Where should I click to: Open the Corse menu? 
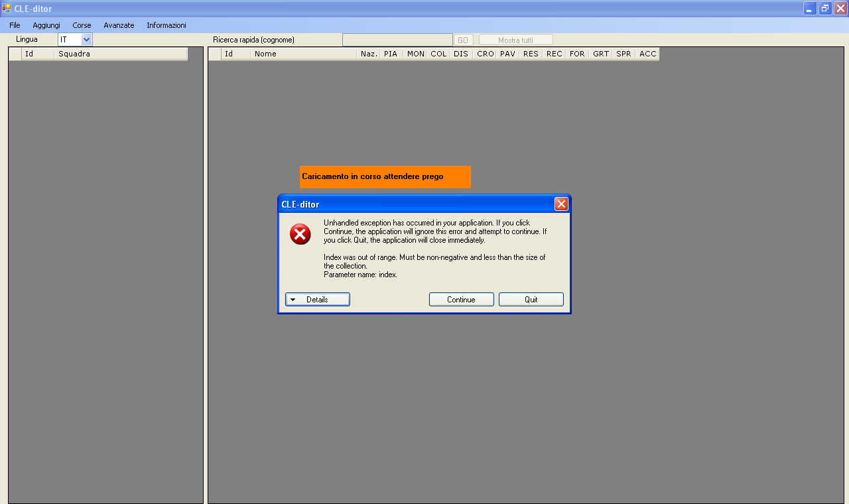(82, 25)
